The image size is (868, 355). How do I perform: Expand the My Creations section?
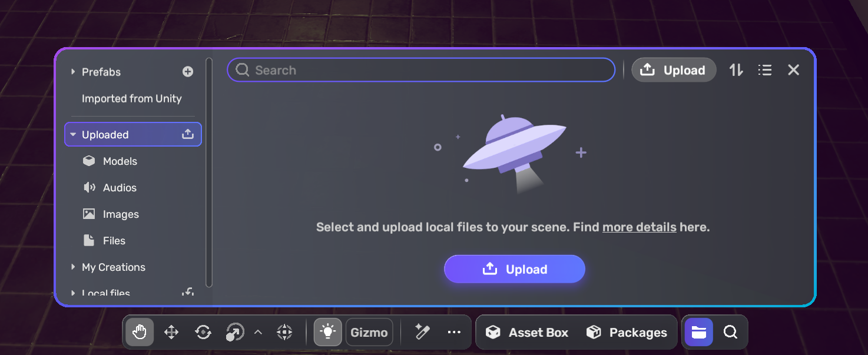point(73,267)
